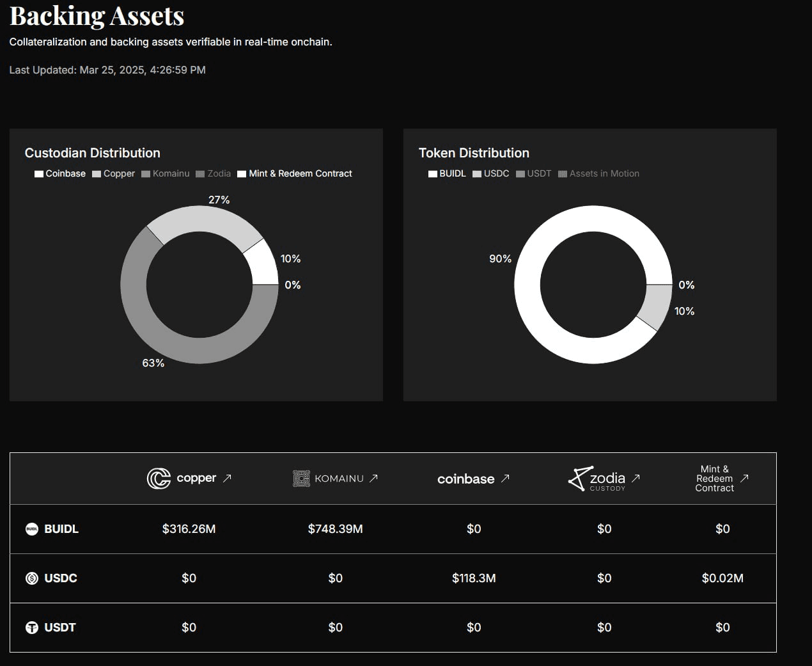Toggle the Assets in Motion legend entry
The width and height of the screenshot is (812, 666).
(599, 173)
